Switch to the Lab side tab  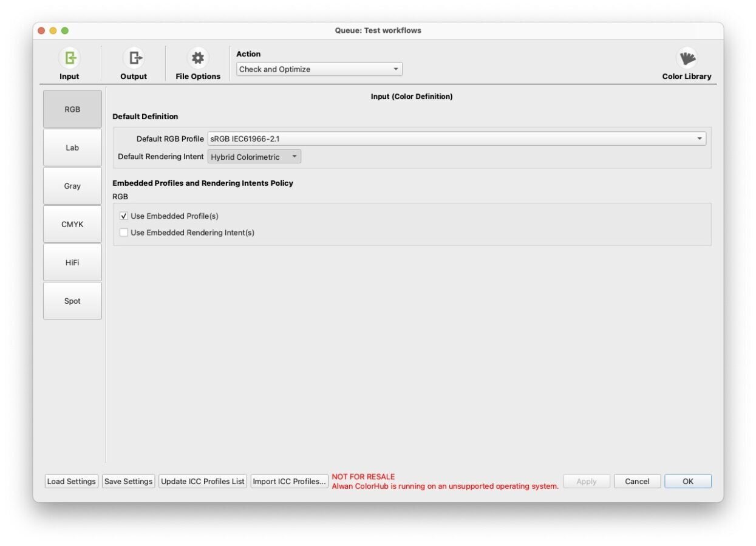(x=72, y=148)
